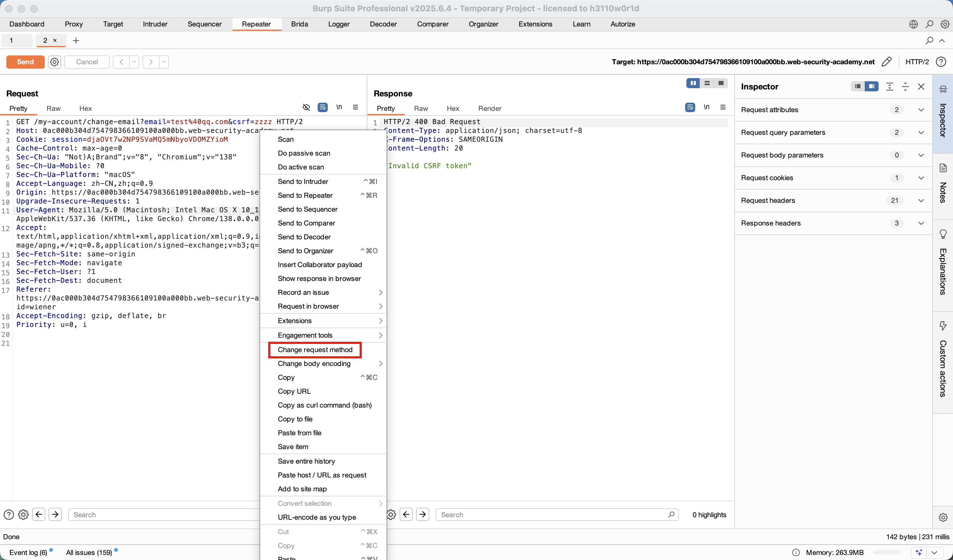Screen dimensions: 953x560
Task: Toggle word wrap icon in Request panel
Action: coord(322,107)
